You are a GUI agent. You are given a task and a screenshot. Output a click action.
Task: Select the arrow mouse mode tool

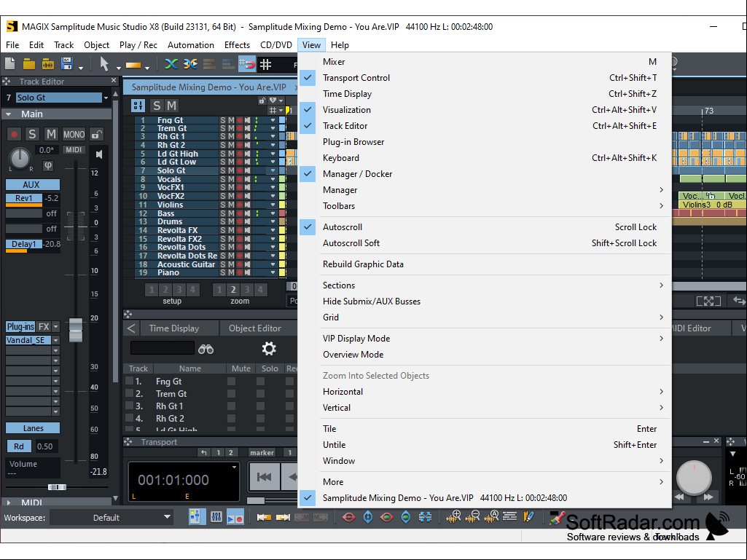coord(104,64)
